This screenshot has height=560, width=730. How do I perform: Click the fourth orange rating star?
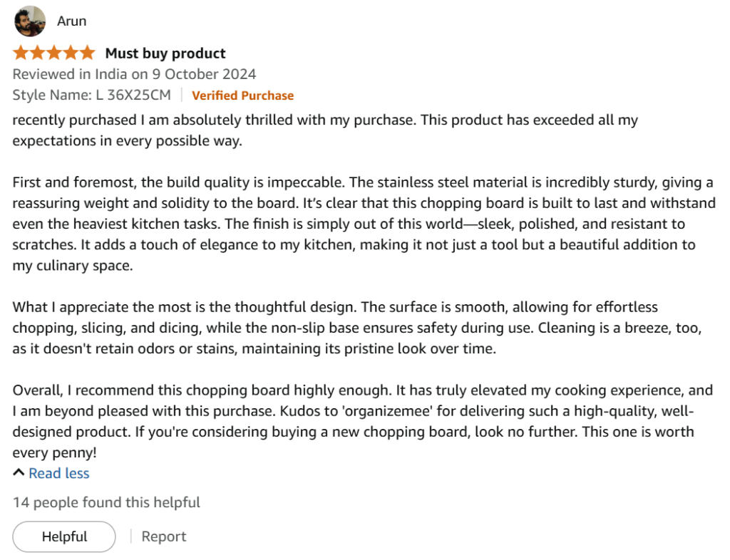pos(70,53)
